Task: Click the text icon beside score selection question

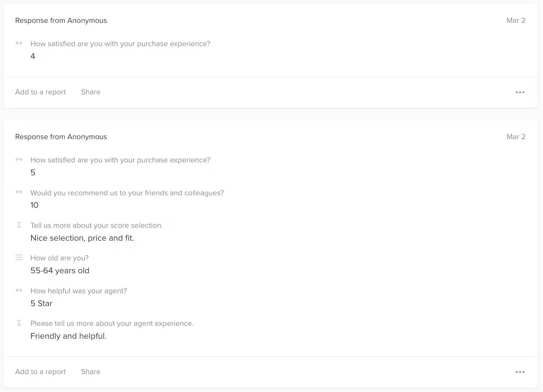Action: coord(19,225)
